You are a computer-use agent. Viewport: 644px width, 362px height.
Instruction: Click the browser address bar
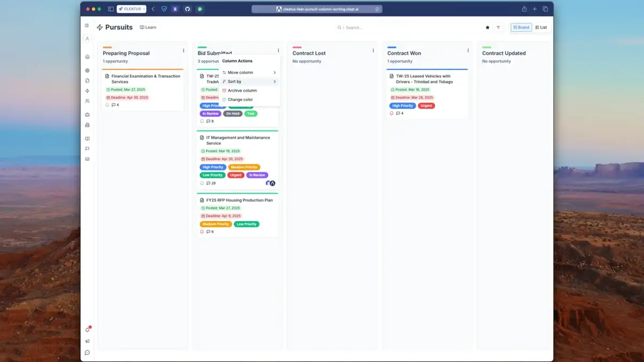[x=317, y=9]
